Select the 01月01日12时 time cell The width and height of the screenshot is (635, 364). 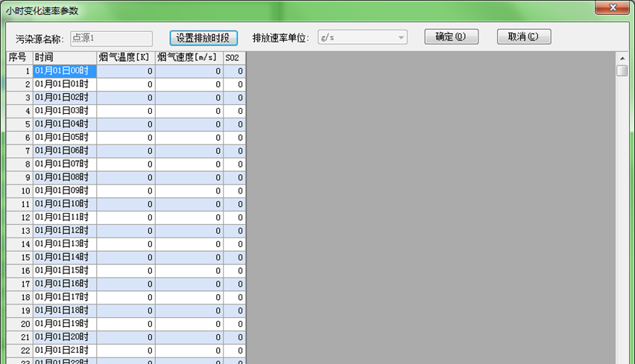click(65, 230)
